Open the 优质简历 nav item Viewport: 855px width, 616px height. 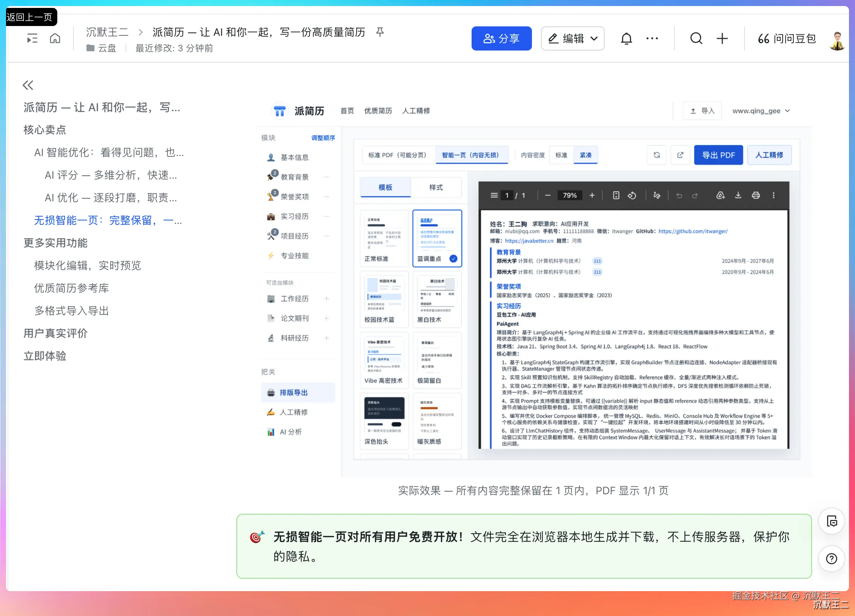[378, 111]
